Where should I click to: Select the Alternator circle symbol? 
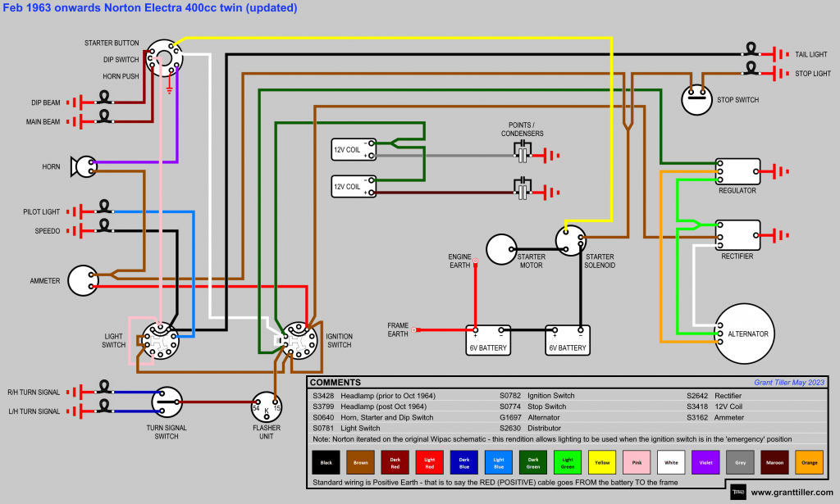pos(746,334)
